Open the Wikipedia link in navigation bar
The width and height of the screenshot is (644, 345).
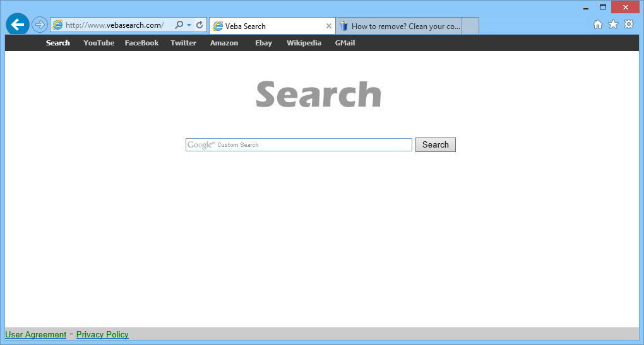(304, 43)
